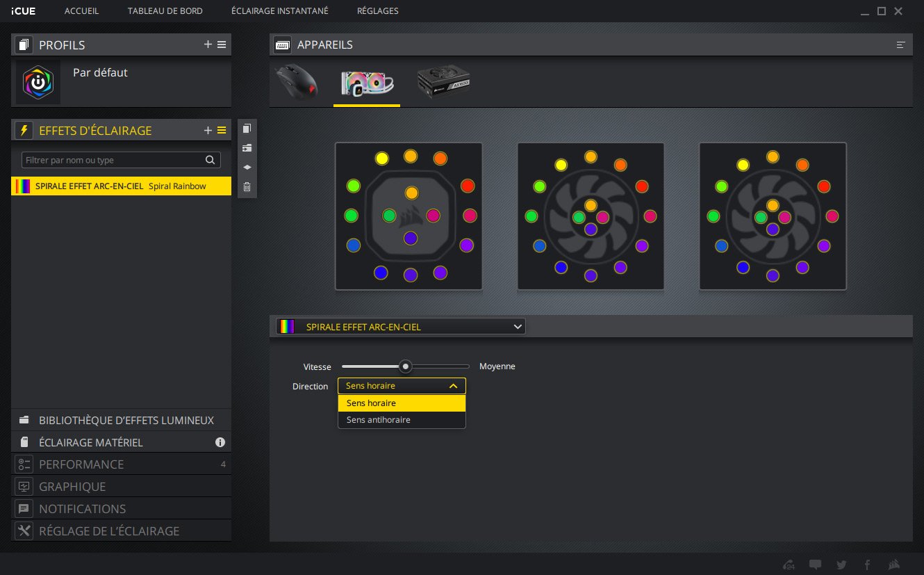
Task: Expand the Éclairage matériel section
Action: click(121, 442)
